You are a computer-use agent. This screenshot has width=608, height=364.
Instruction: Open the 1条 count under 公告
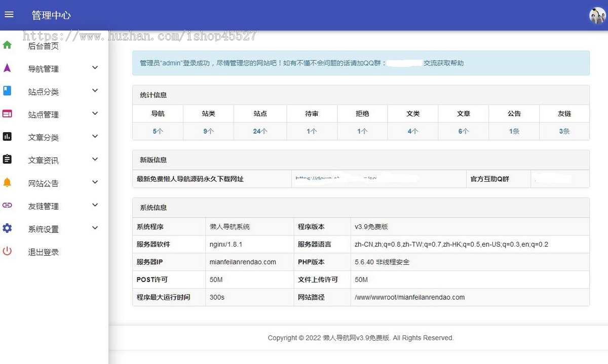[x=514, y=131]
